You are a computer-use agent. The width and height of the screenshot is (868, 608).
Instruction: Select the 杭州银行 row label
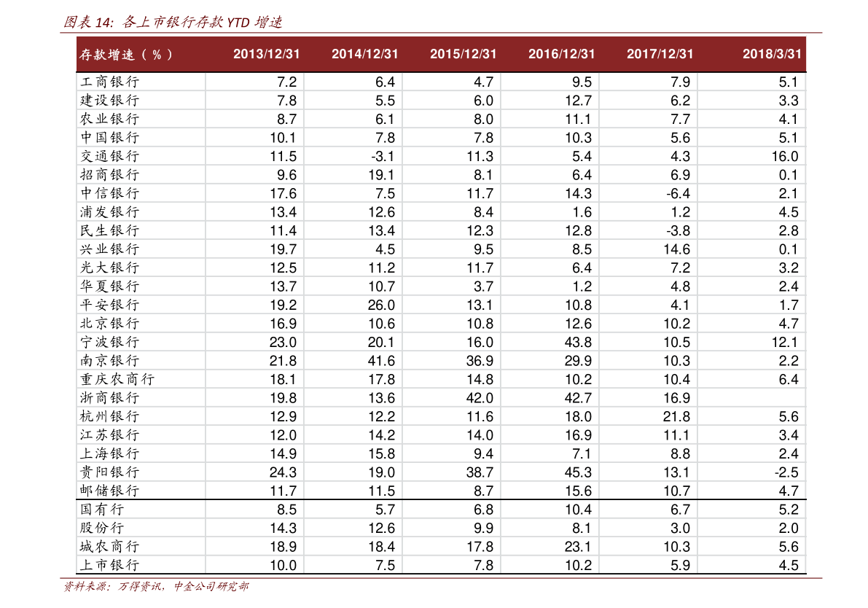tap(109, 416)
